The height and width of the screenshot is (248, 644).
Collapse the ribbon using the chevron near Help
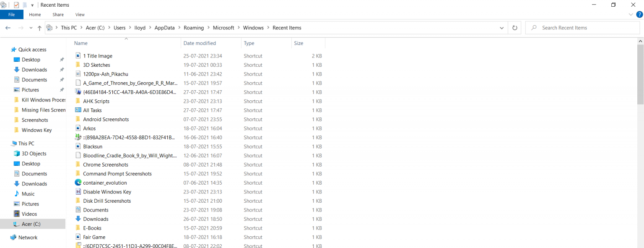(631, 14)
